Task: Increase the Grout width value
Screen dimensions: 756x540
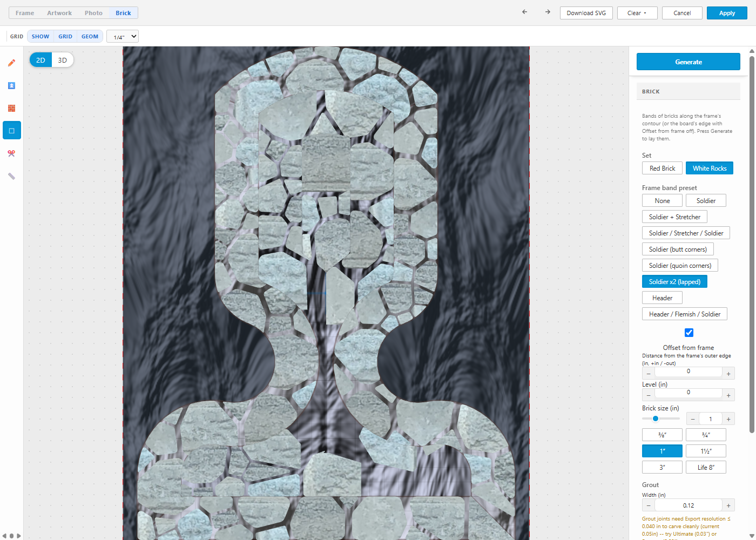Action: click(728, 505)
